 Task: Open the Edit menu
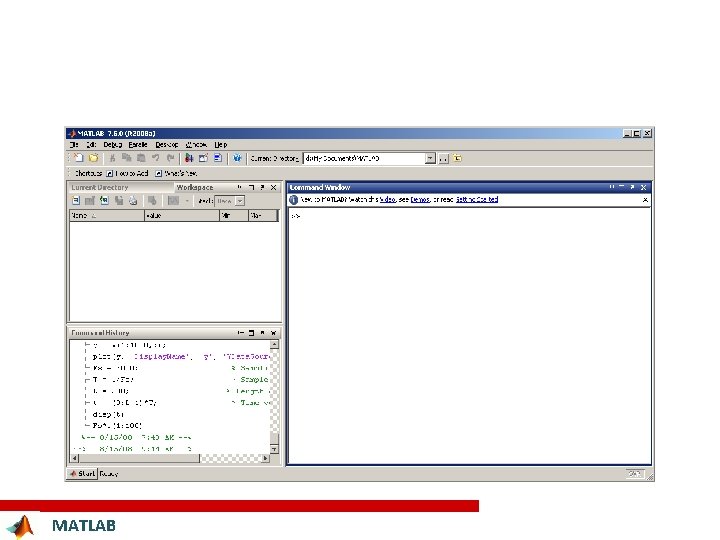91,145
